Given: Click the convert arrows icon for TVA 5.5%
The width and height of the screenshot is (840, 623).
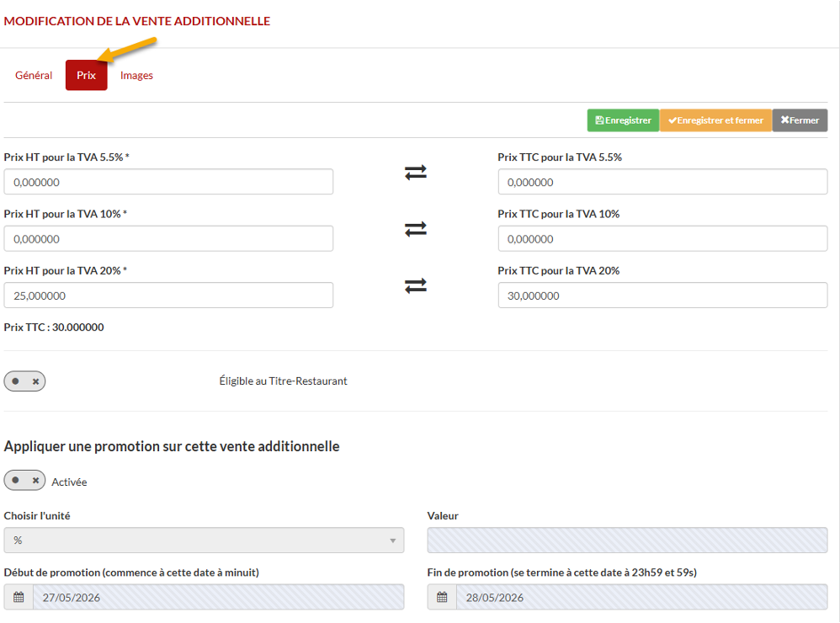Looking at the screenshot, I should pos(416,173).
